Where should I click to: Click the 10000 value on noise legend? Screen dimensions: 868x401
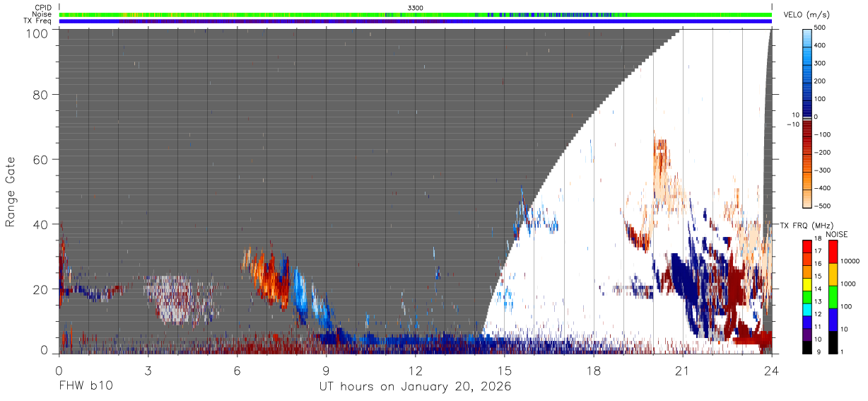click(x=850, y=262)
